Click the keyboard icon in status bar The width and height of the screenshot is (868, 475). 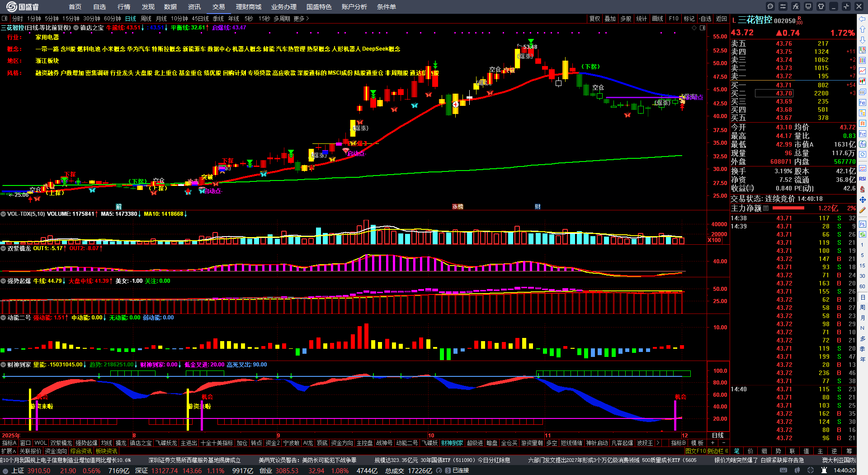[783, 470]
